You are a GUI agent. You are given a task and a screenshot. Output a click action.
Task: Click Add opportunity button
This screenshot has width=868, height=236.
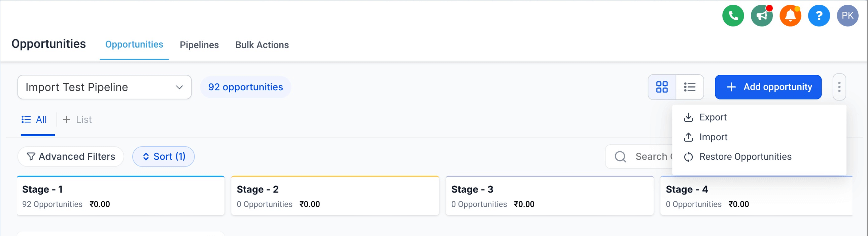tap(768, 87)
